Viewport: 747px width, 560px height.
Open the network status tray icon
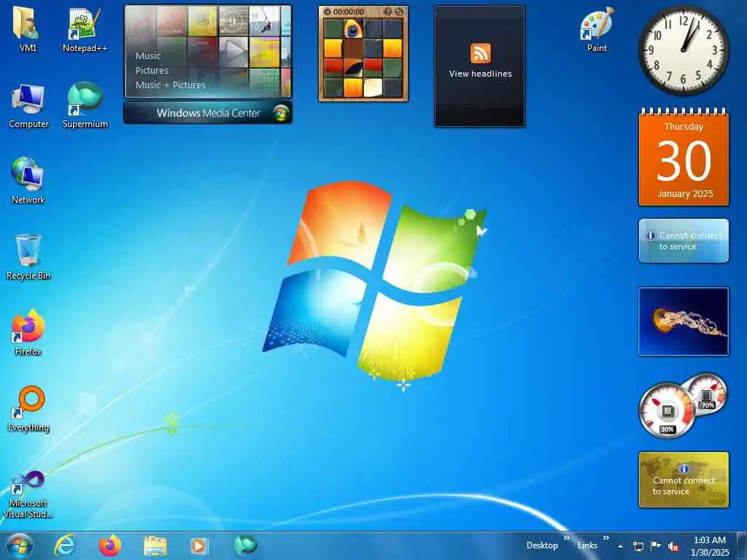click(x=638, y=546)
